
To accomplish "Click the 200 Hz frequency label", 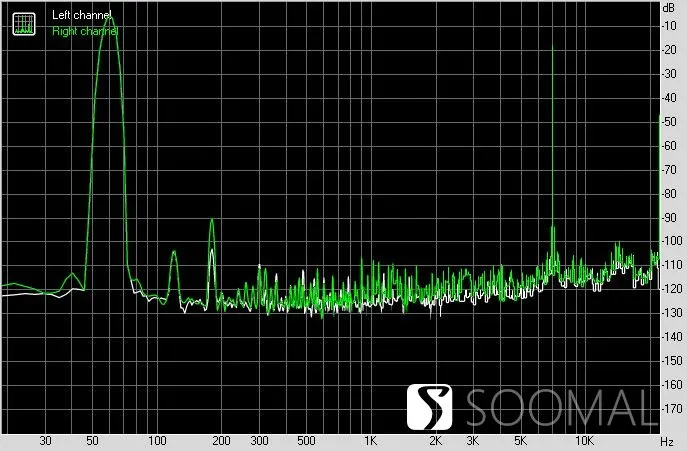I will pyautogui.click(x=221, y=440).
